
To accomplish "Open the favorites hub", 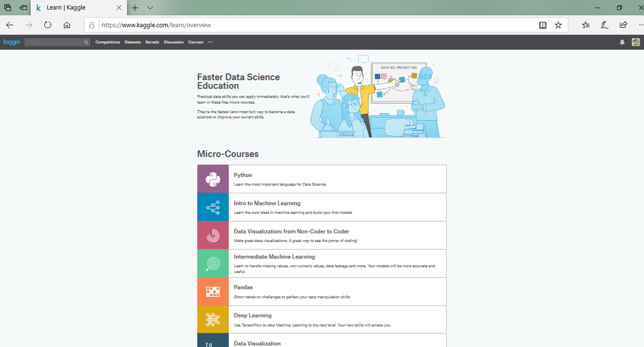I will point(586,25).
